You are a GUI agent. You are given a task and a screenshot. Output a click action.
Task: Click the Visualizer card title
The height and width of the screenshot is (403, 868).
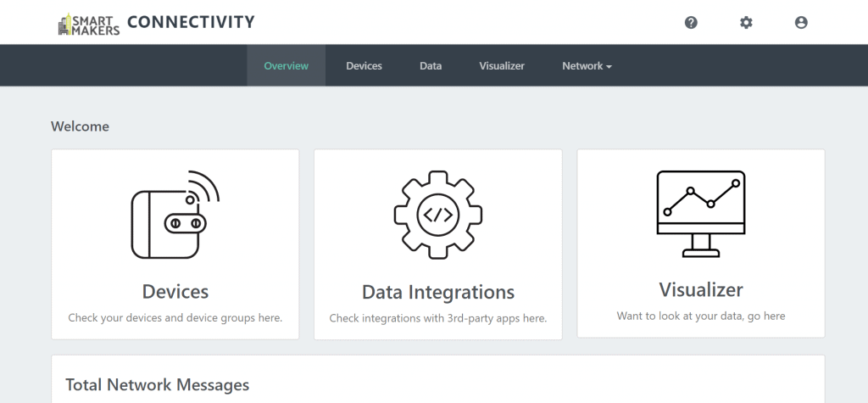click(701, 289)
